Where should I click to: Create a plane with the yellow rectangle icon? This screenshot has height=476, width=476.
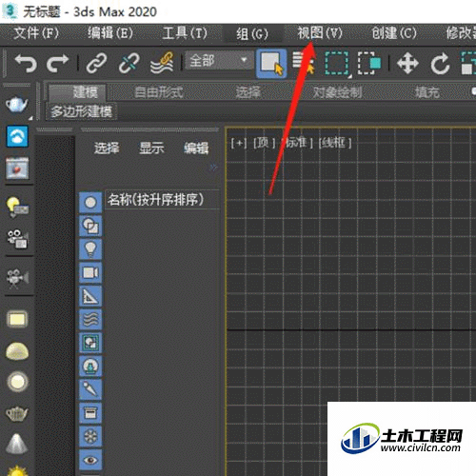click(x=17, y=319)
